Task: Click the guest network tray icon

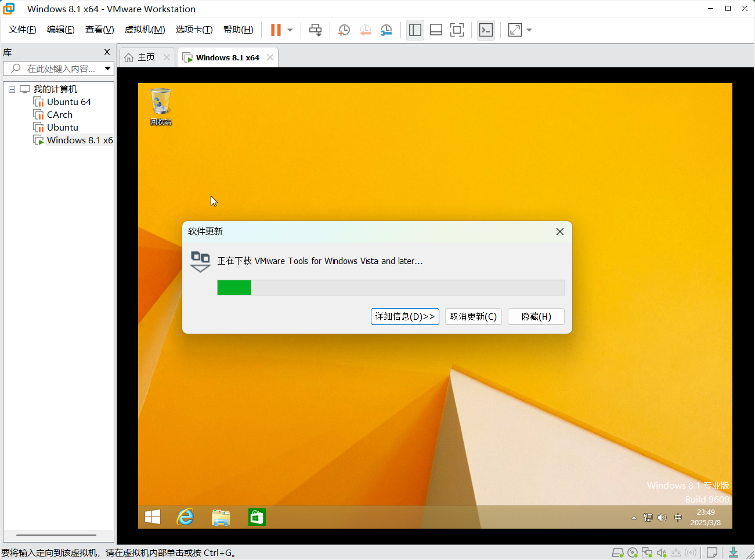Action: coord(648,518)
